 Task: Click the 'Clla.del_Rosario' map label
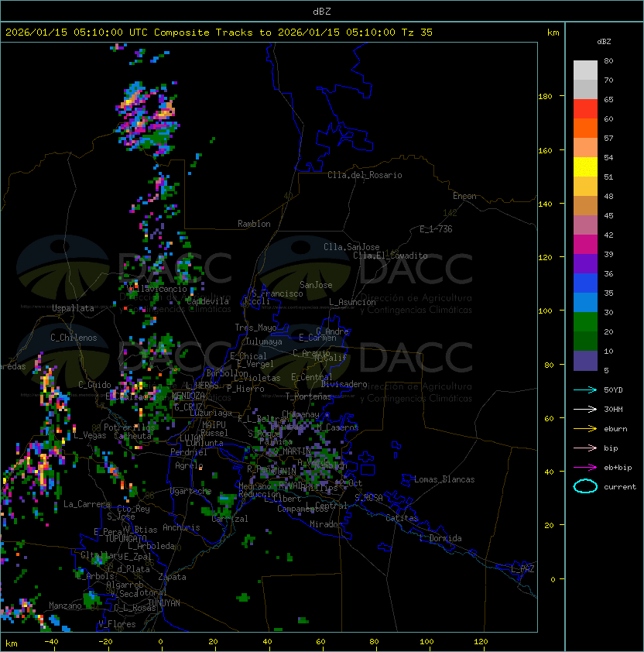pos(365,175)
